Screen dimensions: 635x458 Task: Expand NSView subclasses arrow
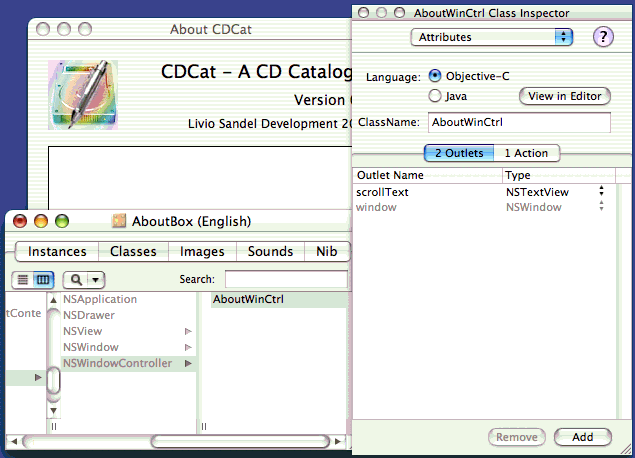coord(188,331)
